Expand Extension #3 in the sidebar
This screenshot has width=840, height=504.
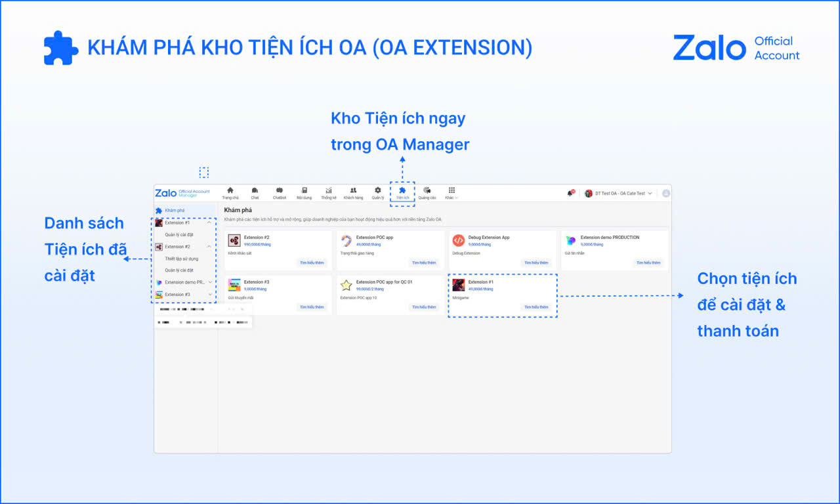(210, 295)
